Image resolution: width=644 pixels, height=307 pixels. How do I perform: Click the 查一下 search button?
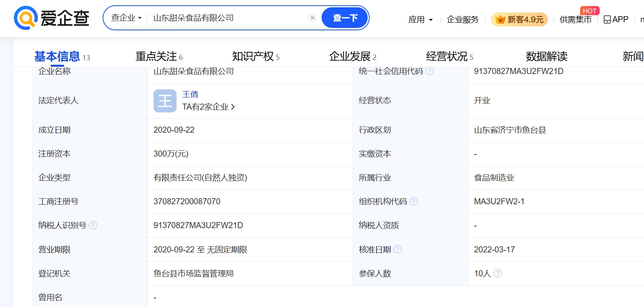tap(345, 18)
